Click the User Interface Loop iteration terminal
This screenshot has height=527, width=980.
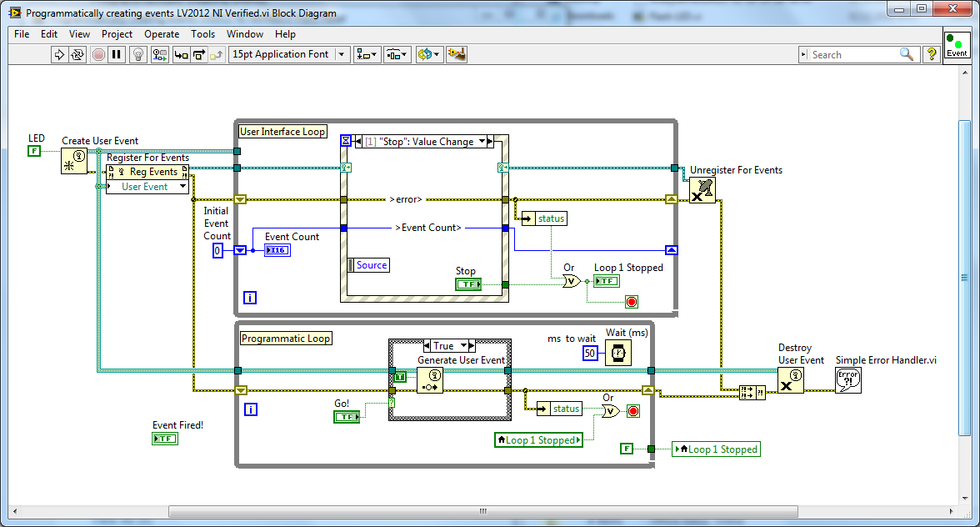pos(249,298)
